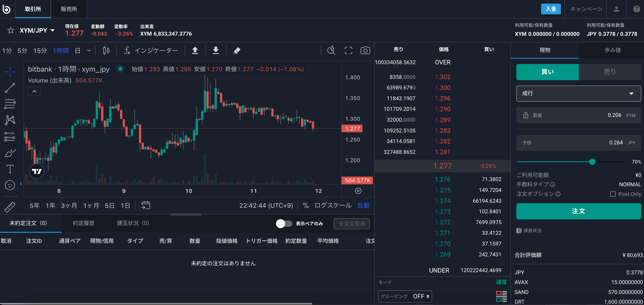This screenshot has height=305, width=644.
Task: Adjust the 70% order amount slider handle
Action: pyautogui.click(x=592, y=162)
